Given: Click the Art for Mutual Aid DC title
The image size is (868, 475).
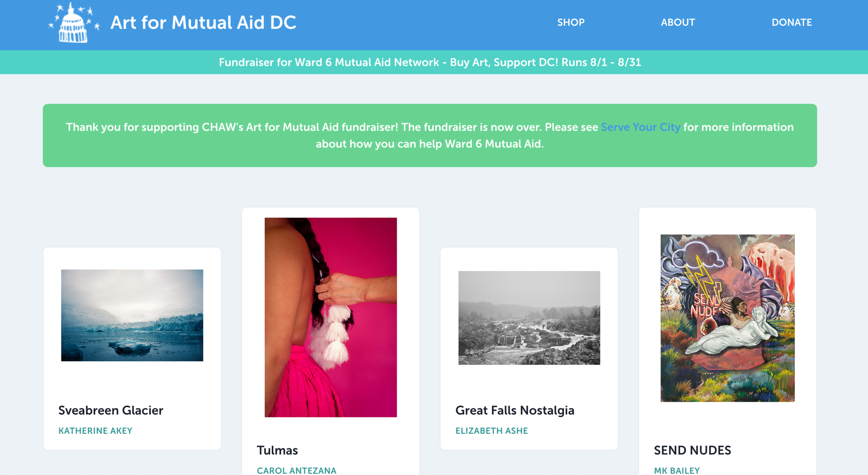Looking at the screenshot, I should pyautogui.click(x=203, y=23).
